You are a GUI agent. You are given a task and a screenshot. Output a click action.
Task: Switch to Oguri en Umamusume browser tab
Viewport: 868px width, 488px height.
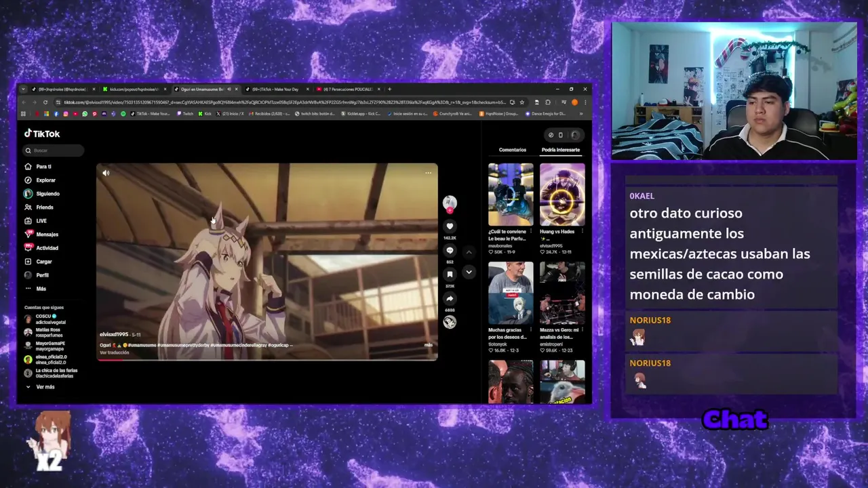205,89
